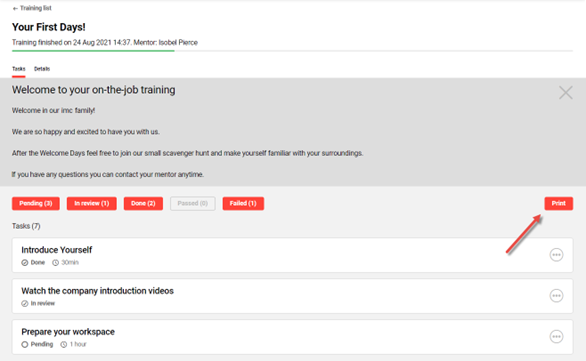Toggle the Pending (3) filter
Image resolution: width=586 pixels, height=361 pixels.
[36, 203]
